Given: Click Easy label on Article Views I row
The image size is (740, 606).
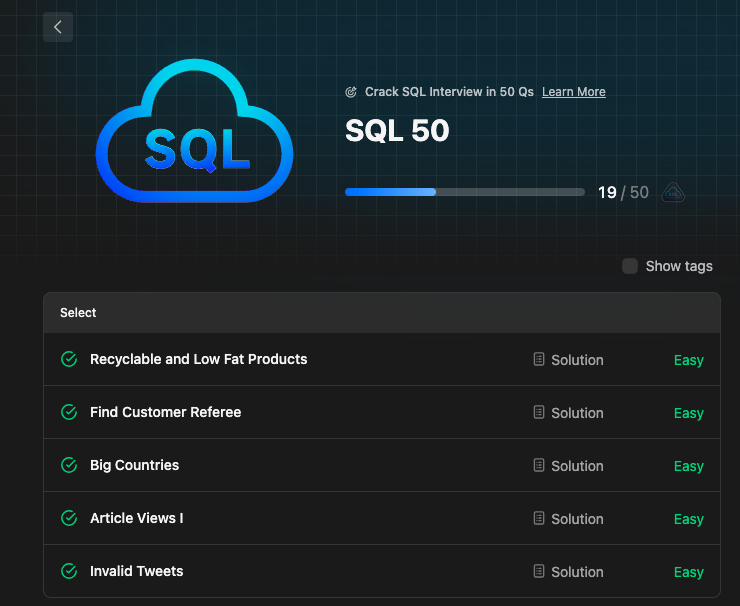Looking at the screenshot, I should 689,519.
